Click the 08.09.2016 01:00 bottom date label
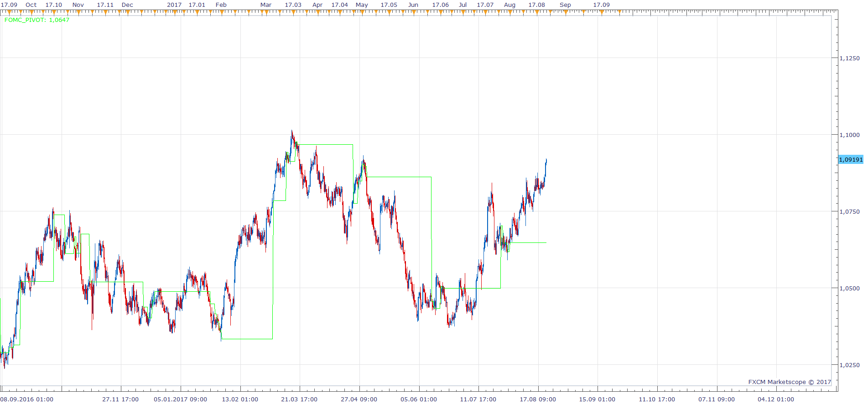 pos(27,399)
